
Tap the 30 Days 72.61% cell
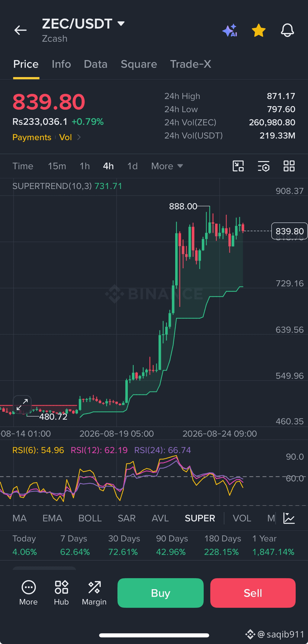(x=124, y=545)
